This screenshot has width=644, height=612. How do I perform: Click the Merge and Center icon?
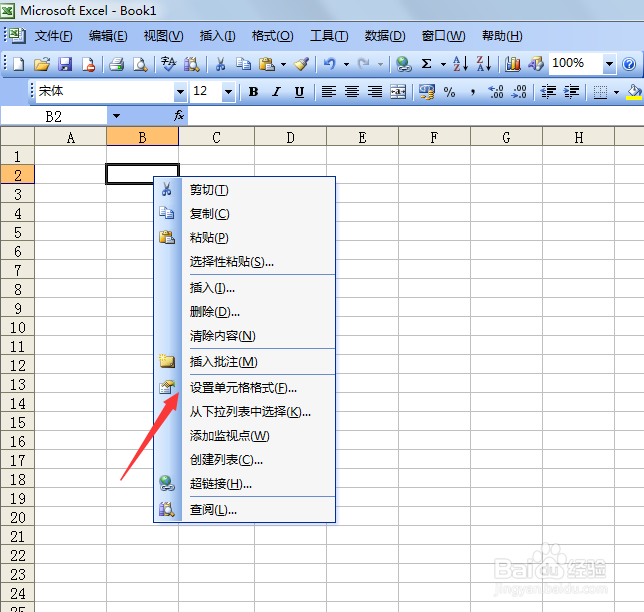pos(398,92)
